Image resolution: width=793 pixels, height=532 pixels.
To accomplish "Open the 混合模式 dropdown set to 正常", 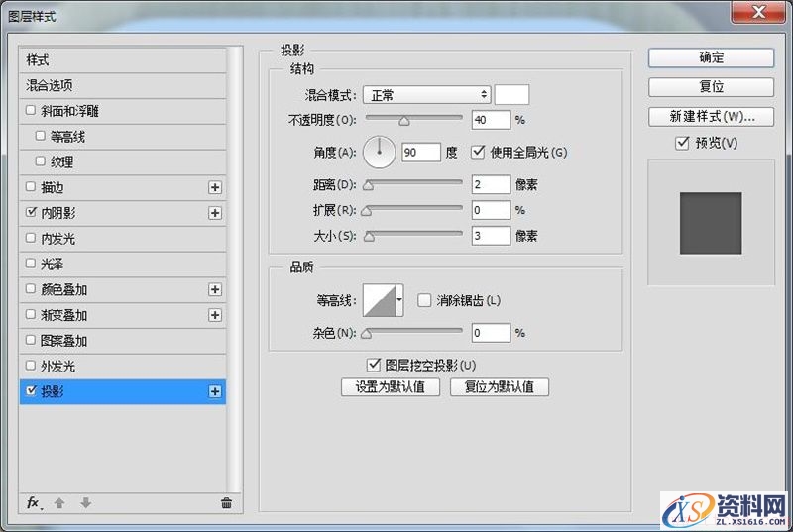I will pyautogui.click(x=427, y=94).
